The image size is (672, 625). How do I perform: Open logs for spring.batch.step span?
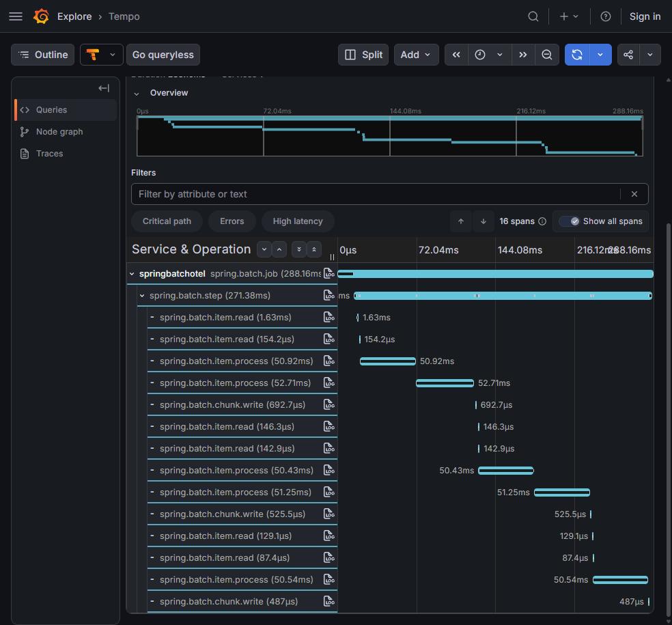pyautogui.click(x=329, y=295)
